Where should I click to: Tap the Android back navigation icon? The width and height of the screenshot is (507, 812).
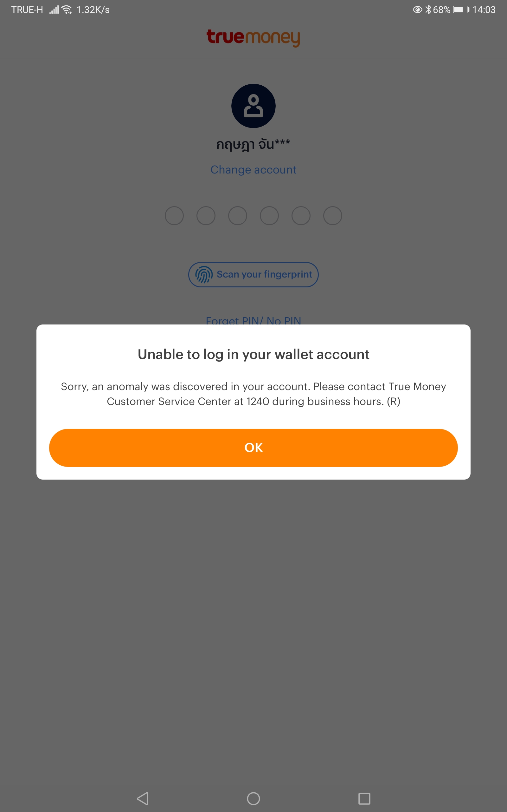pyautogui.click(x=143, y=799)
